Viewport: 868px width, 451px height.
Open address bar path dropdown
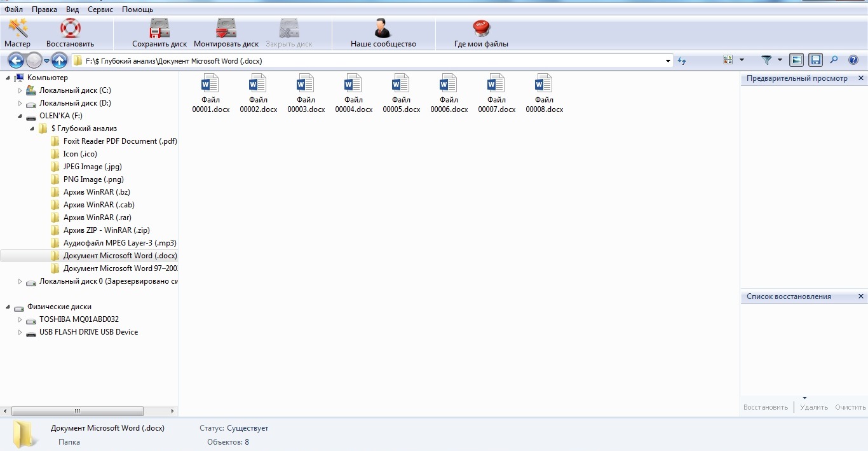[x=668, y=61]
